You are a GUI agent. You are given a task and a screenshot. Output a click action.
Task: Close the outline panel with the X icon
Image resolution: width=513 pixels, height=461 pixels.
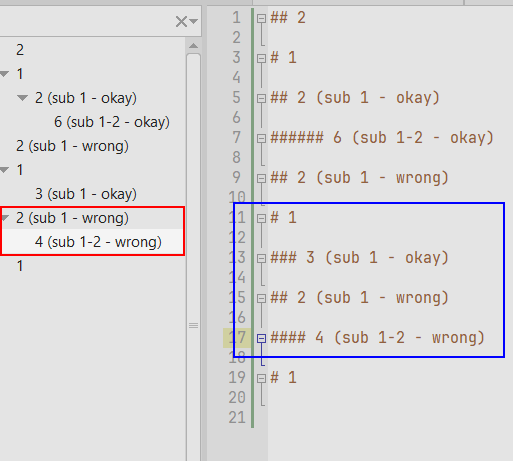click(181, 22)
